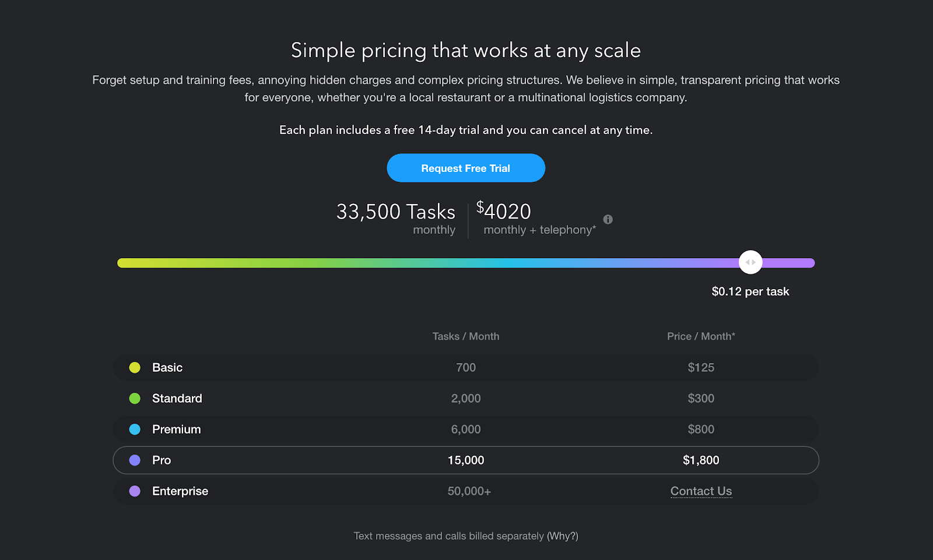Click the pricing slider handle

pos(750,263)
